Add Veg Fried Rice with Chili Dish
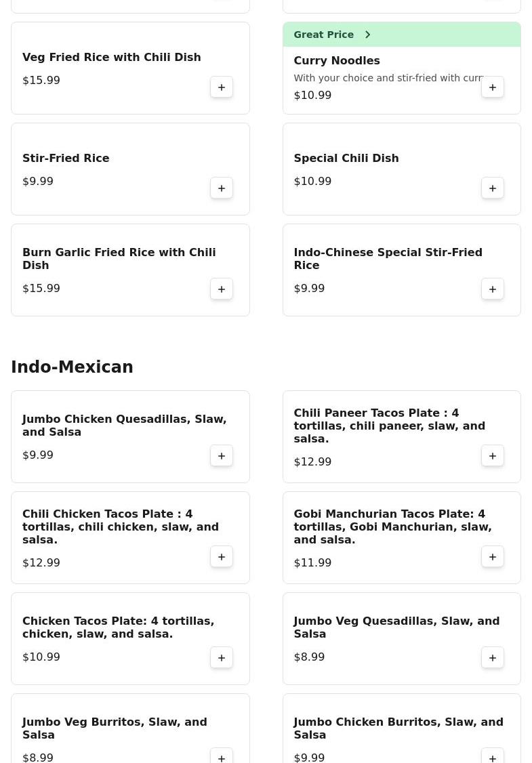 coord(222,87)
